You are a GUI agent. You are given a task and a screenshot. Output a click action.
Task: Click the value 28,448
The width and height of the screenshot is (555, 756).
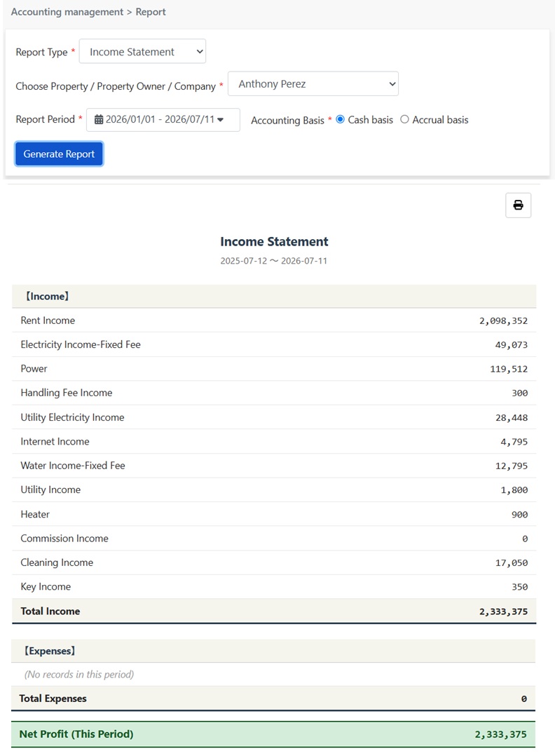click(x=511, y=418)
